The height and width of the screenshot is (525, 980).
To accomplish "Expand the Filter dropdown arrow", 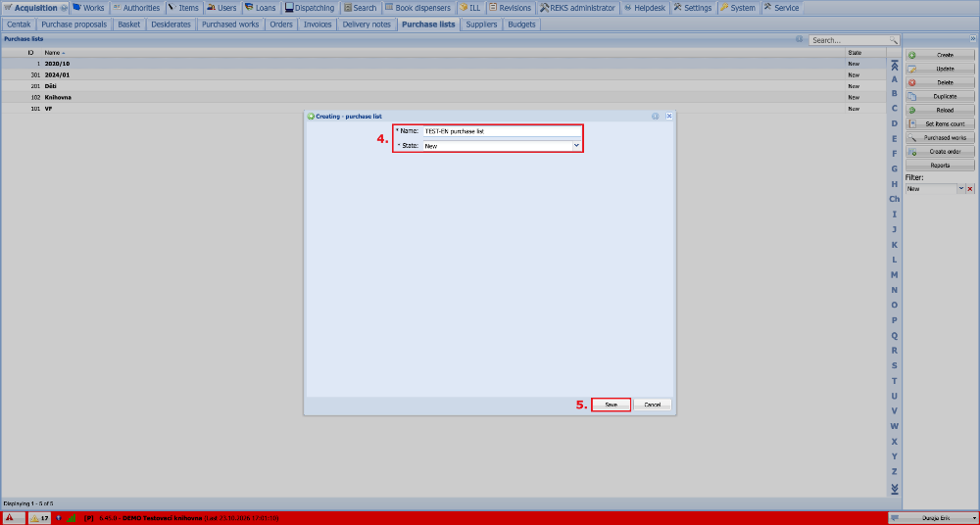I will 961,189.
